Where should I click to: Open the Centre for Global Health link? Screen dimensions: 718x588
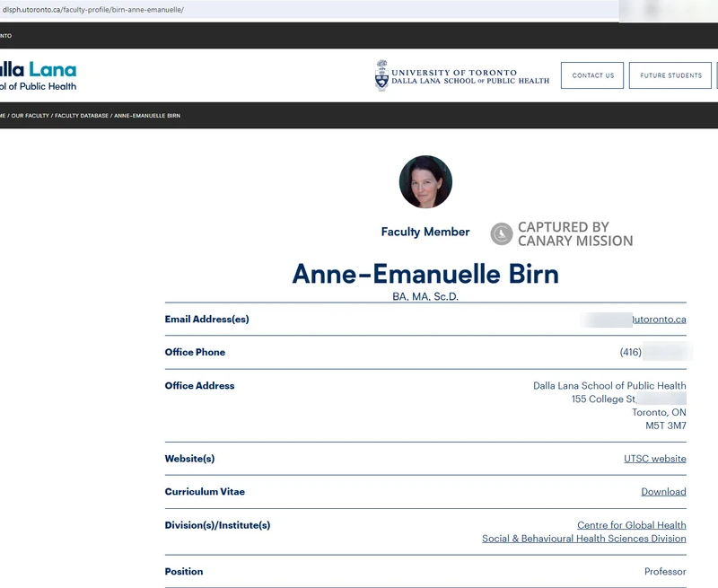[x=630, y=522]
